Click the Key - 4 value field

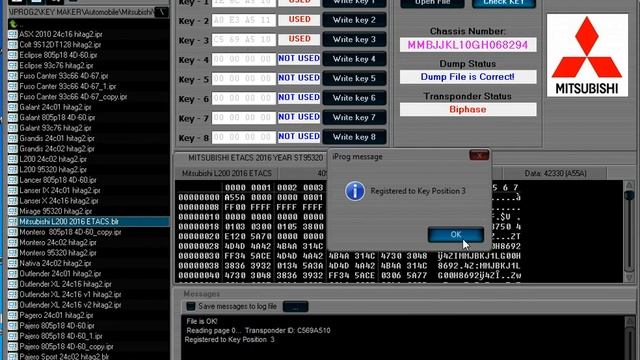(244, 59)
